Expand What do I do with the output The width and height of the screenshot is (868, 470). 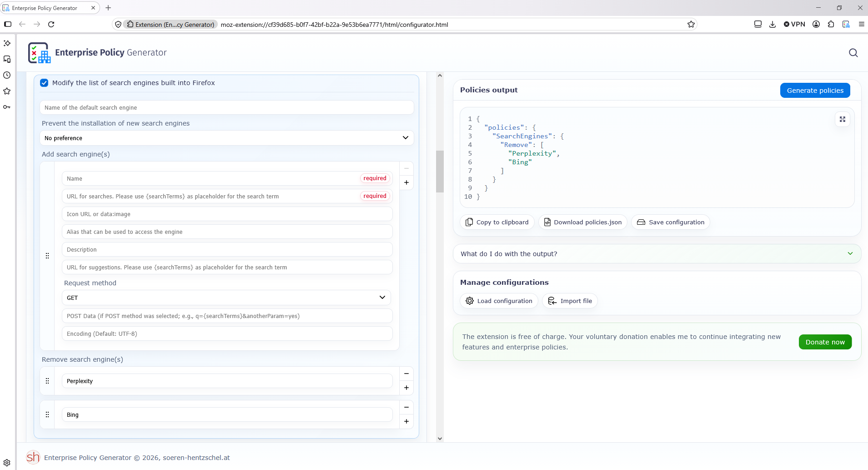pyautogui.click(x=657, y=254)
